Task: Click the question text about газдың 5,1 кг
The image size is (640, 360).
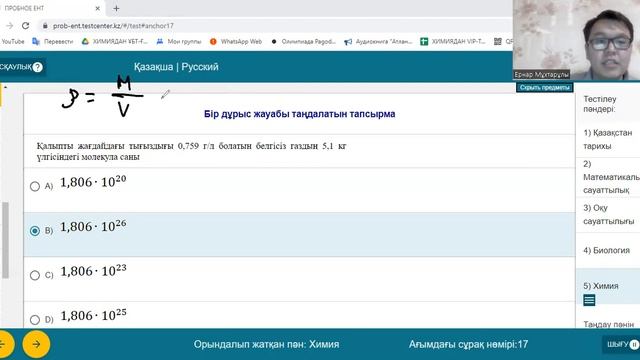Action: (x=191, y=151)
